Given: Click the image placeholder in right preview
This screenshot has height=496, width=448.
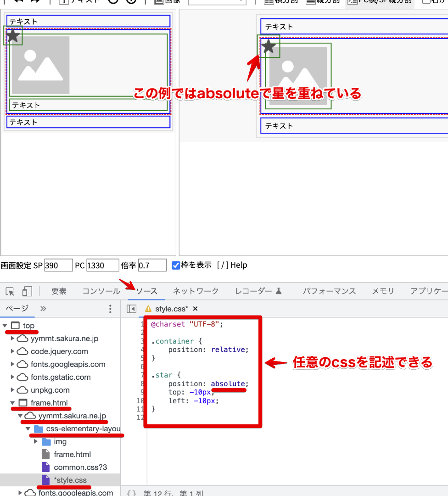Looking at the screenshot, I should coord(297,76).
